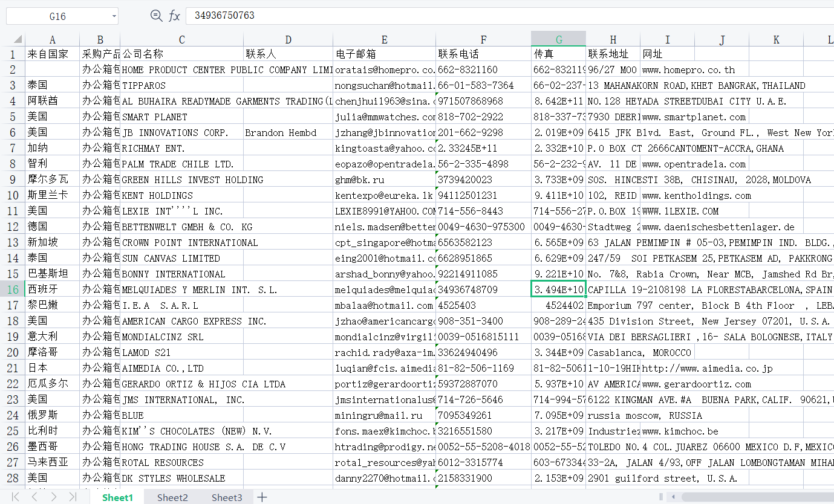Click the magnifier zoom icon beside fx

point(156,16)
